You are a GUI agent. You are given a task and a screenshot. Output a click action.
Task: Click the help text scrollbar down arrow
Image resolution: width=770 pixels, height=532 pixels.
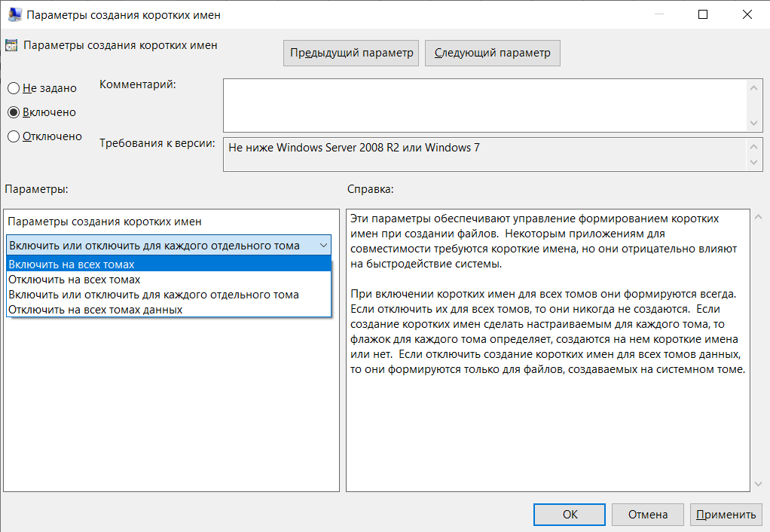coord(757,485)
